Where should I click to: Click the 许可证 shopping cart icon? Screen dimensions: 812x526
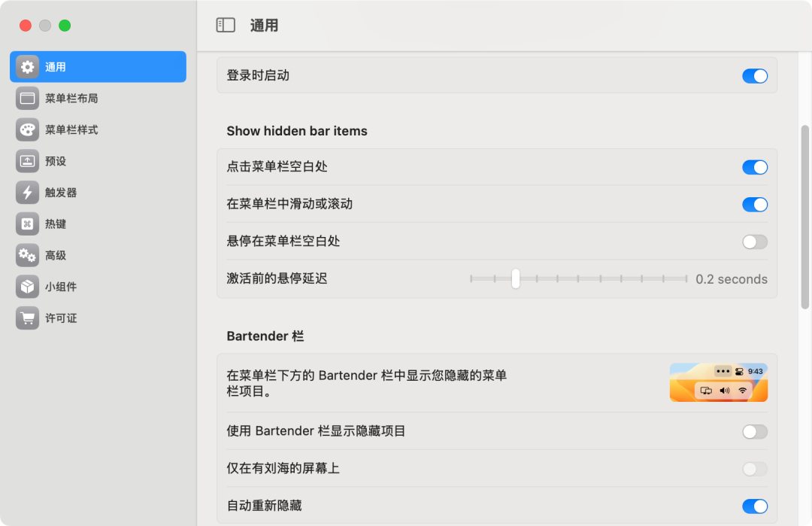click(28, 318)
